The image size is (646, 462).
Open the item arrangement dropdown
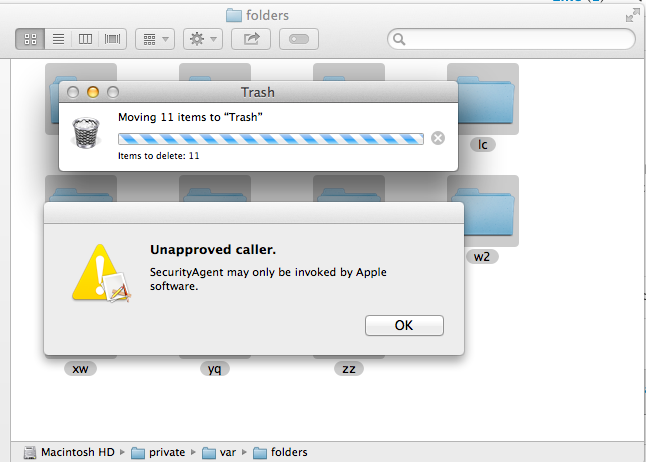coord(155,39)
